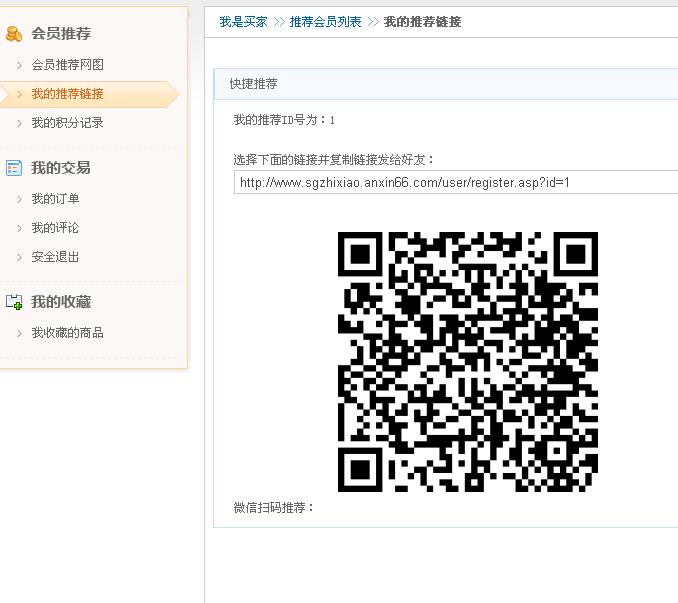Click the 我的交易 section heading
Image resolution: width=678 pixels, height=603 pixels.
[x=61, y=168]
